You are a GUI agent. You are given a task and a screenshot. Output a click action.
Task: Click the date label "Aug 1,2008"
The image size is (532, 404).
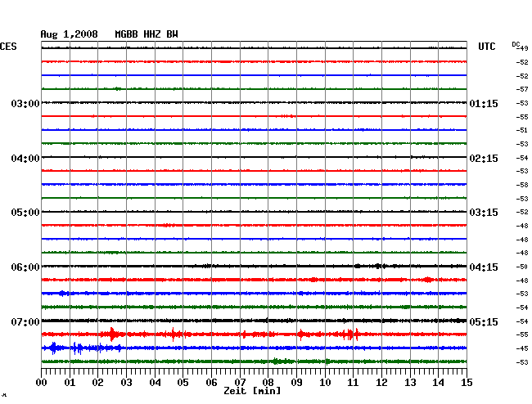click(69, 34)
